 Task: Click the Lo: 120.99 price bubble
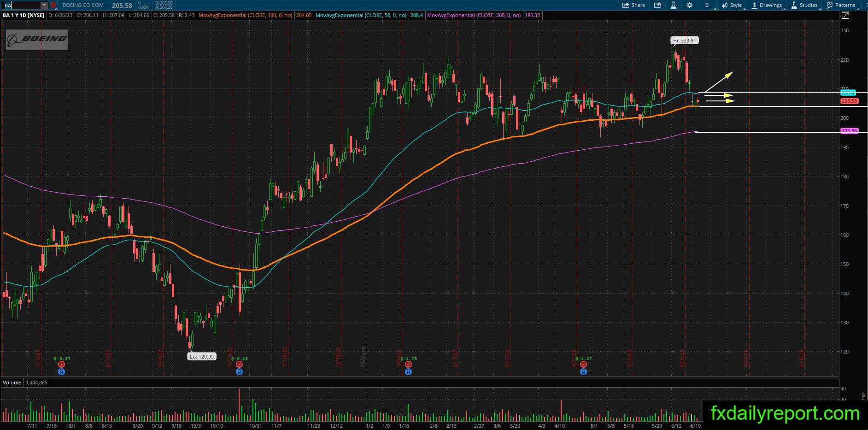[202, 356]
